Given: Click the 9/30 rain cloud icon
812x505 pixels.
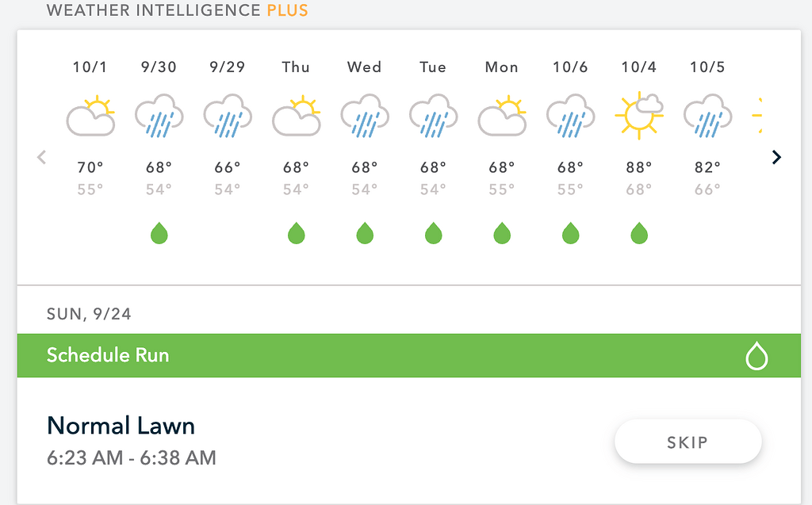Looking at the screenshot, I should 159,117.
